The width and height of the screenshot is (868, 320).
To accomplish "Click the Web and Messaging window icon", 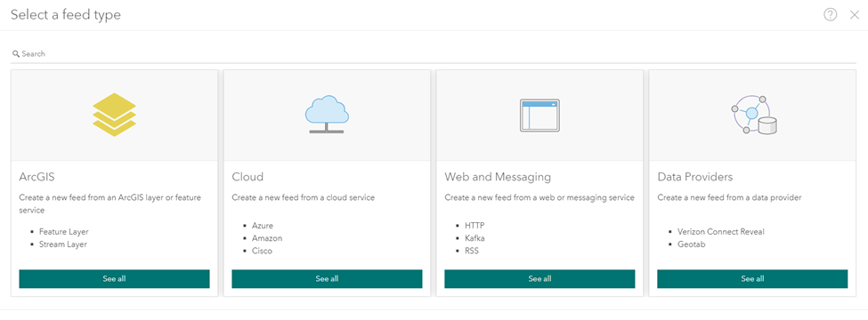I will click(x=539, y=115).
